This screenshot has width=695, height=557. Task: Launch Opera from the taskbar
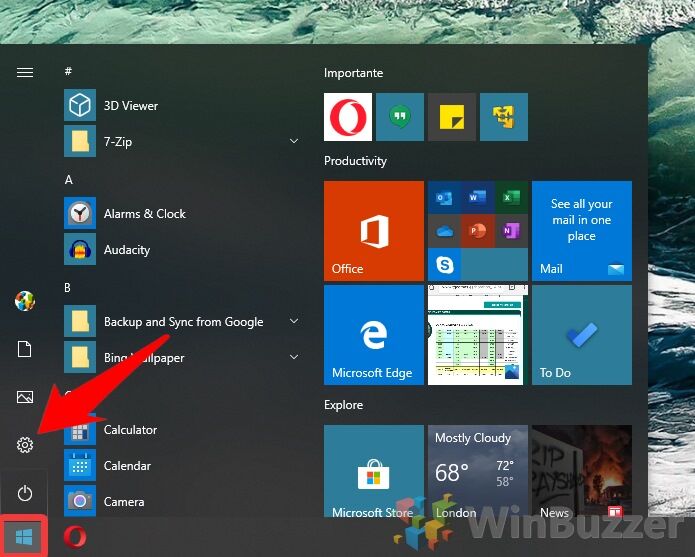tap(75, 537)
